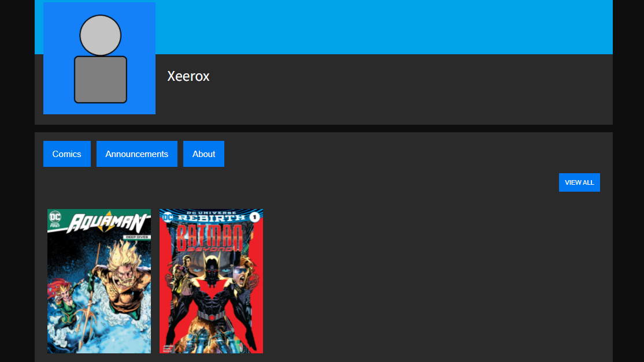This screenshot has width=644, height=362.
Task: Open the Comics tab
Action: point(66,154)
